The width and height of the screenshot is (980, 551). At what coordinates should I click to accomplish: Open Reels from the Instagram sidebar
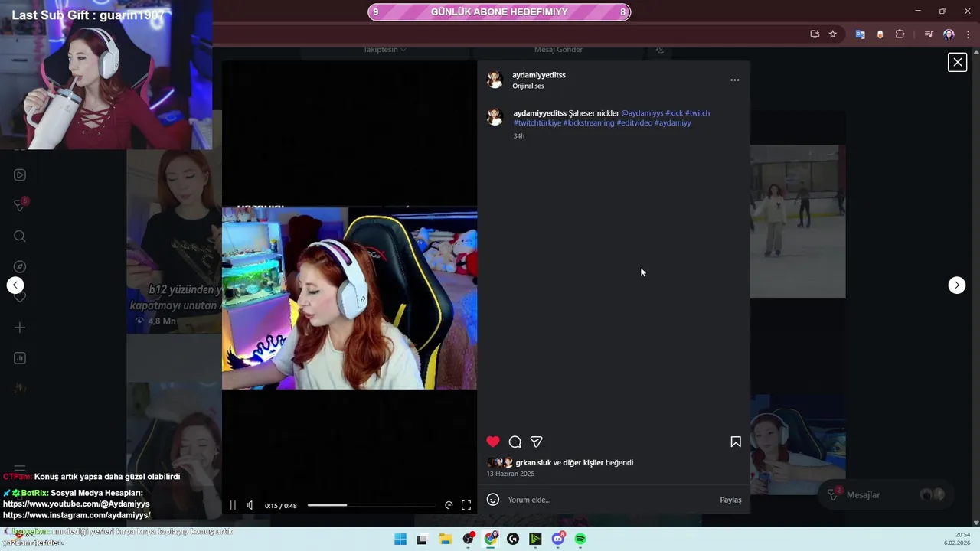point(20,174)
